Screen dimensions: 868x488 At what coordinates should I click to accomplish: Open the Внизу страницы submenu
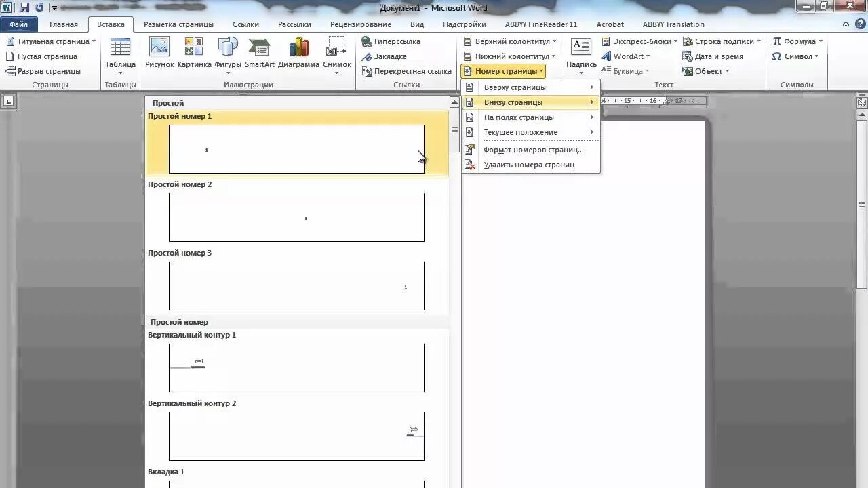(531, 102)
